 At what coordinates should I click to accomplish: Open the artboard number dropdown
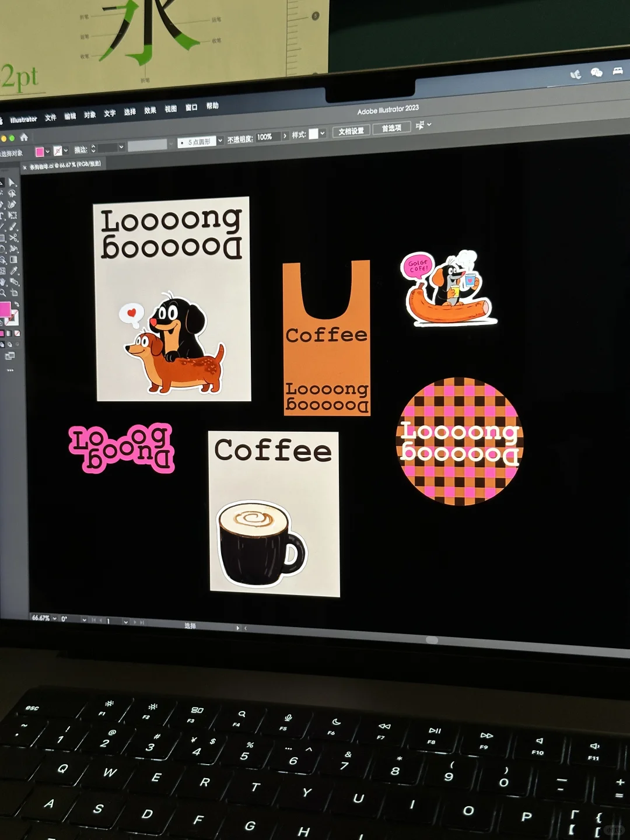[126, 622]
